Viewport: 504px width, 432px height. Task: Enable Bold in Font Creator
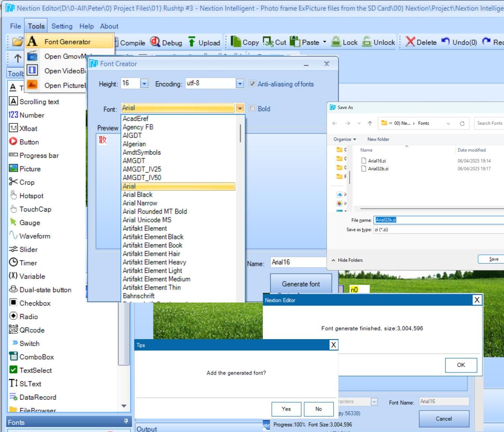tap(253, 109)
